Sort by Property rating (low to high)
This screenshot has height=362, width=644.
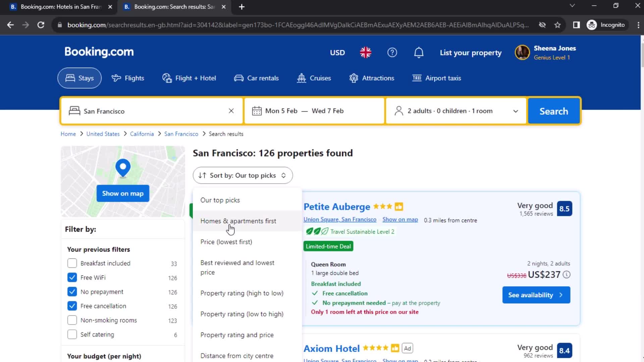247,314
